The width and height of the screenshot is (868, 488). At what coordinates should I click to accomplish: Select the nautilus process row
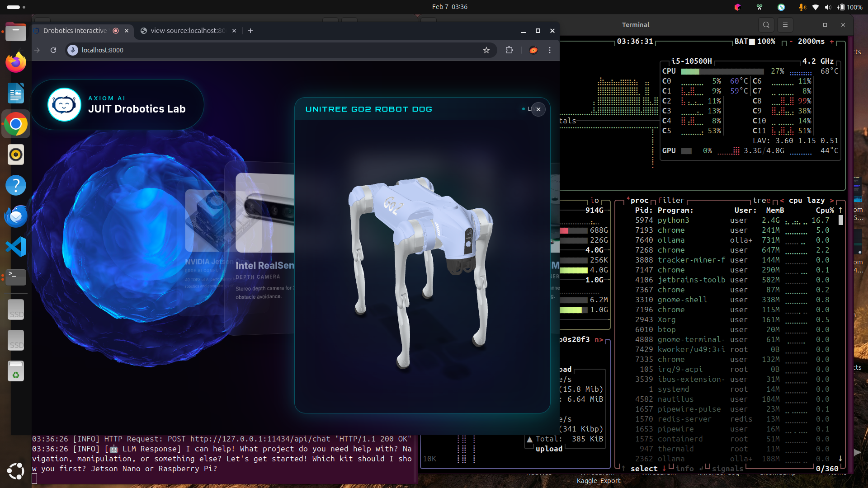coord(732,399)
